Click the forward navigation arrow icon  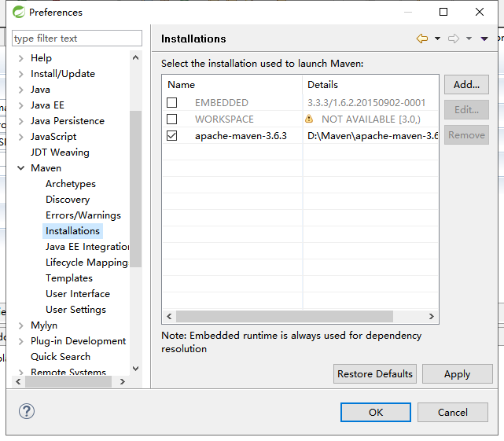[x=454, y=39]
